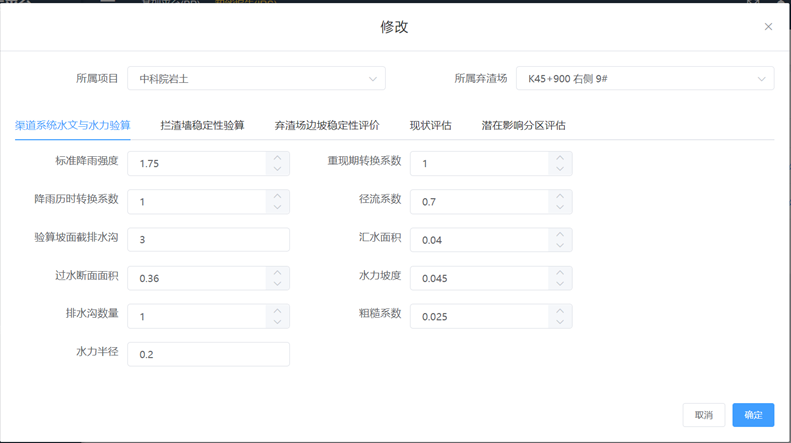Viewport: 791px width, 443px height.
Task: Click the 水力半径 input field
Action: [208, 354]
